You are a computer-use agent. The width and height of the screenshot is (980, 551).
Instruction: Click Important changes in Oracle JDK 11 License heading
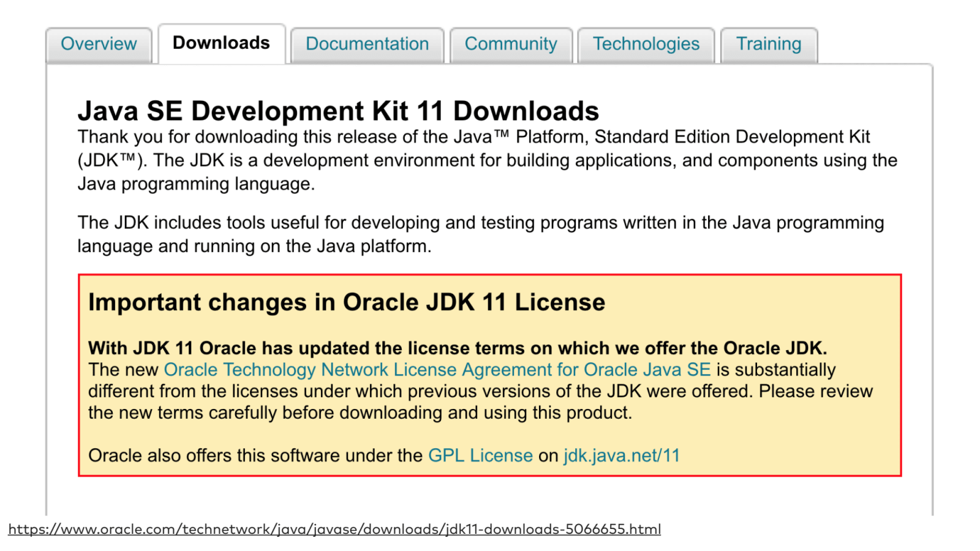(347, 302)
